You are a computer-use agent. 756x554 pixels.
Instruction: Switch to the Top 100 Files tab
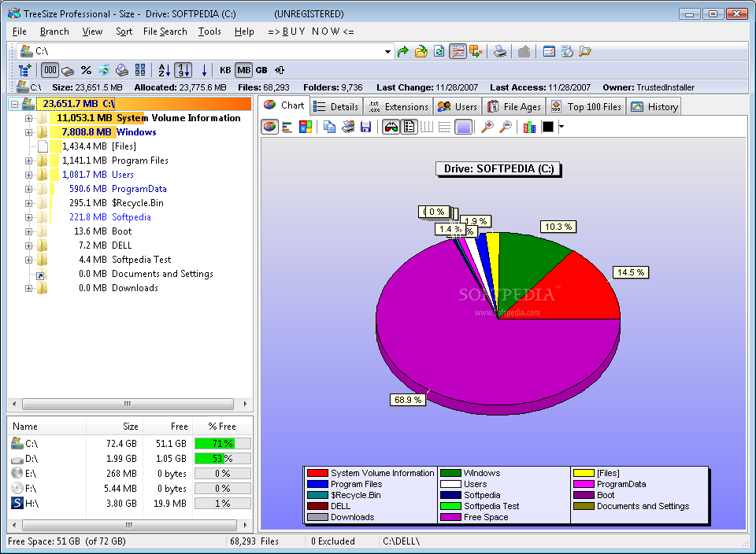point(587,106)
